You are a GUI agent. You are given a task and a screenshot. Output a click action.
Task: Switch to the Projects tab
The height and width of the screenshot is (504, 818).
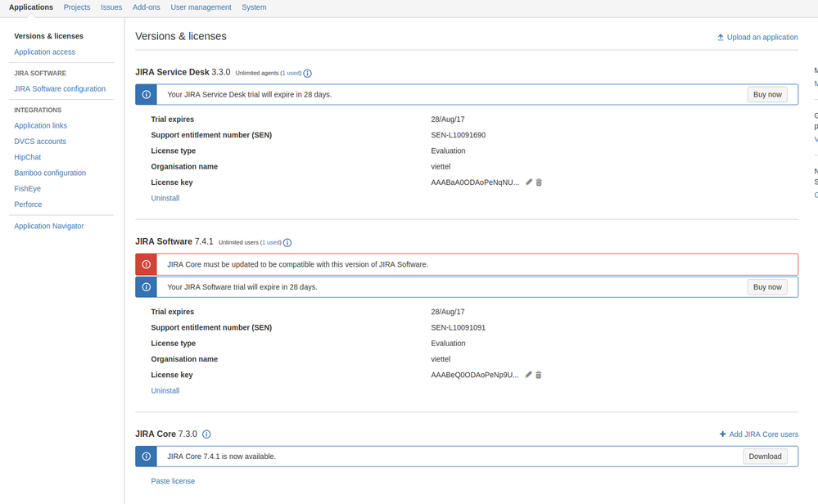pyautogui.click(x=77, y=7)
